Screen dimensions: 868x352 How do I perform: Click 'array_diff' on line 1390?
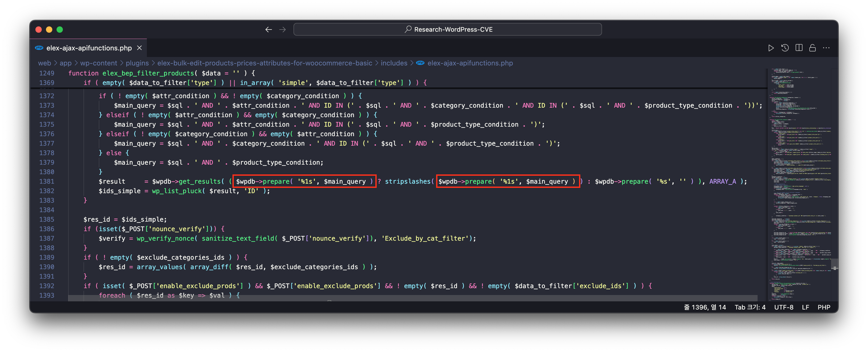(209, 267)
